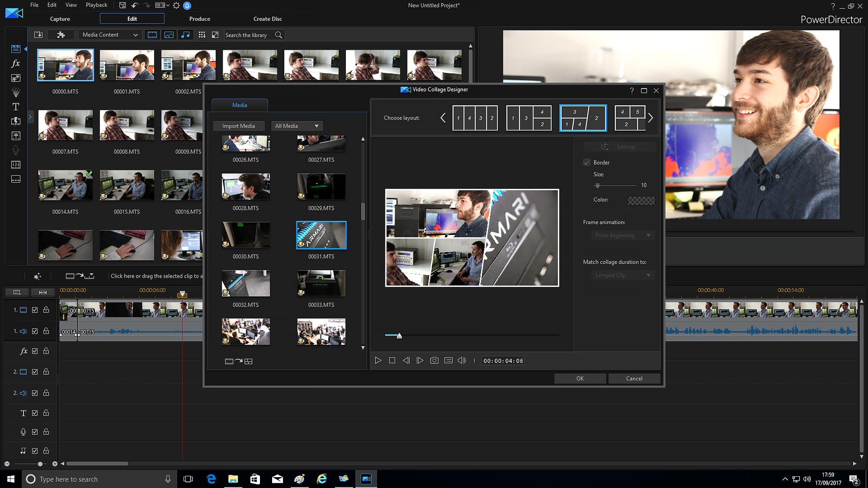Viewport: 868px width, 488px height.
Task: Click the border Color swatch
Action: (x=641, y=200)
